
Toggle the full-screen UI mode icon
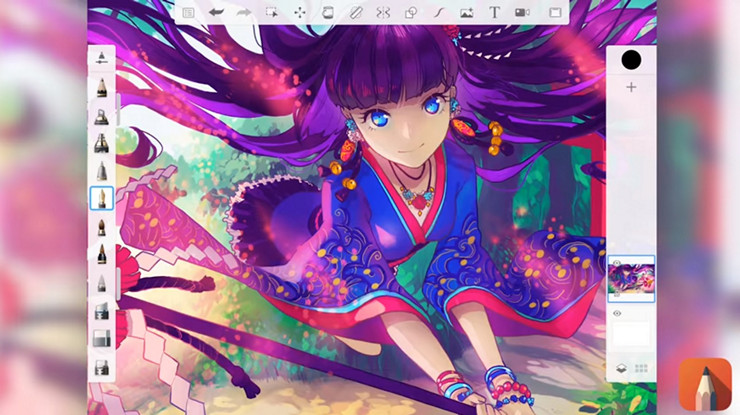coord(555,13)
